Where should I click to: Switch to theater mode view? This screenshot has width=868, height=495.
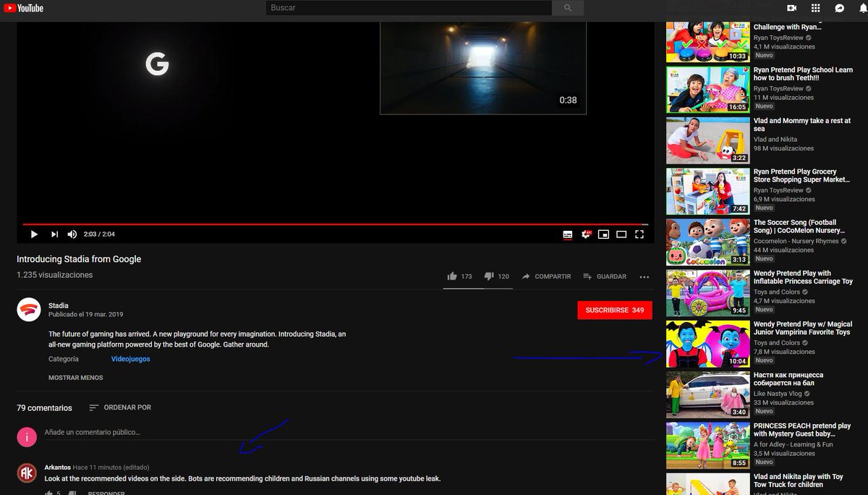[x=621, y=234]
